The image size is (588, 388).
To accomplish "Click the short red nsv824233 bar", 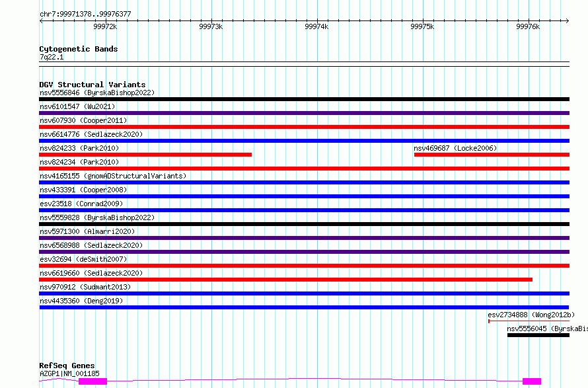I will point(145,155).
